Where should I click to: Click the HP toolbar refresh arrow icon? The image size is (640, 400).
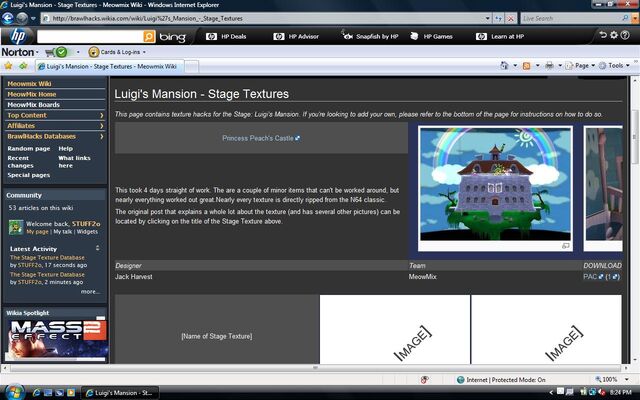point(603,35)
